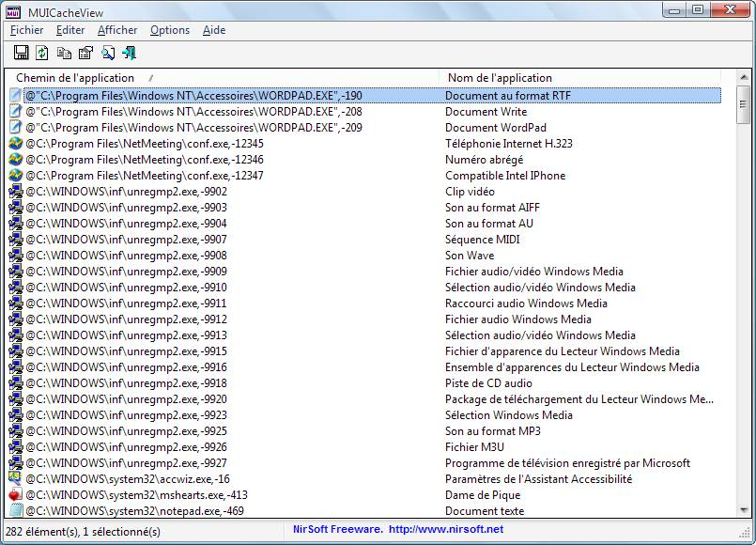The height and width of the screenshot is (545, 756).
Task: Open the Afficher menu
Action: [117, 30]
